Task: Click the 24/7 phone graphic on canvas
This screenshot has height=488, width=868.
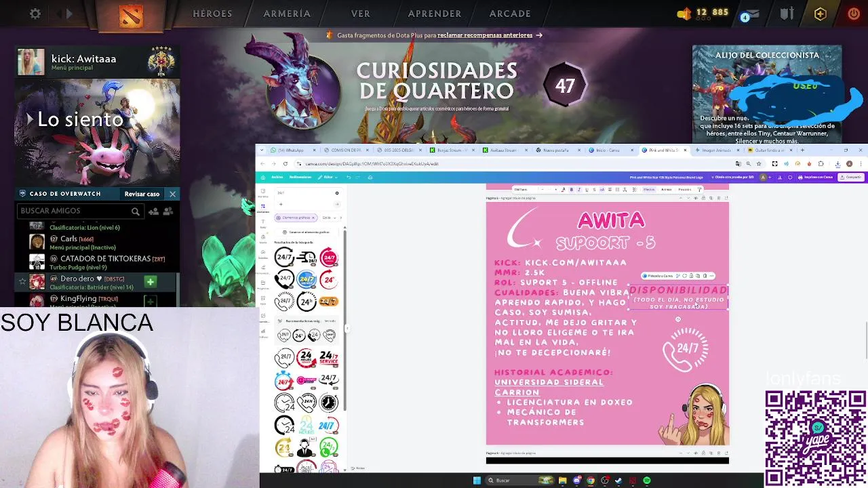Action: pyautogui.click(x=686, y=348)
